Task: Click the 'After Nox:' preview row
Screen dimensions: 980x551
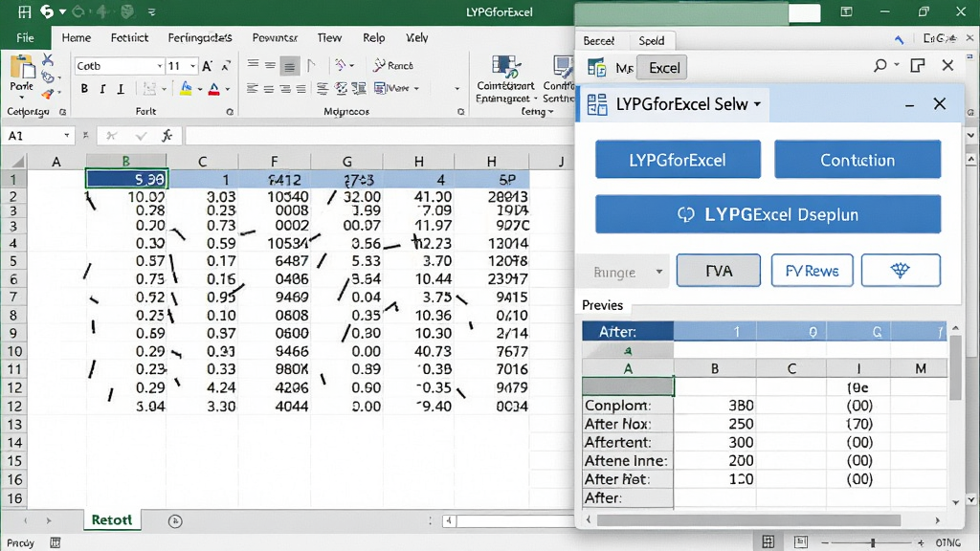Action: (765, 424)
